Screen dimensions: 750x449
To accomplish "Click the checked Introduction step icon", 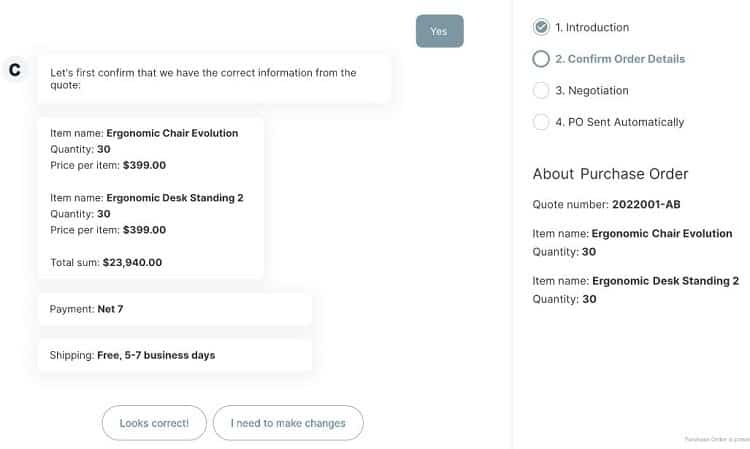I will [541, 27].
